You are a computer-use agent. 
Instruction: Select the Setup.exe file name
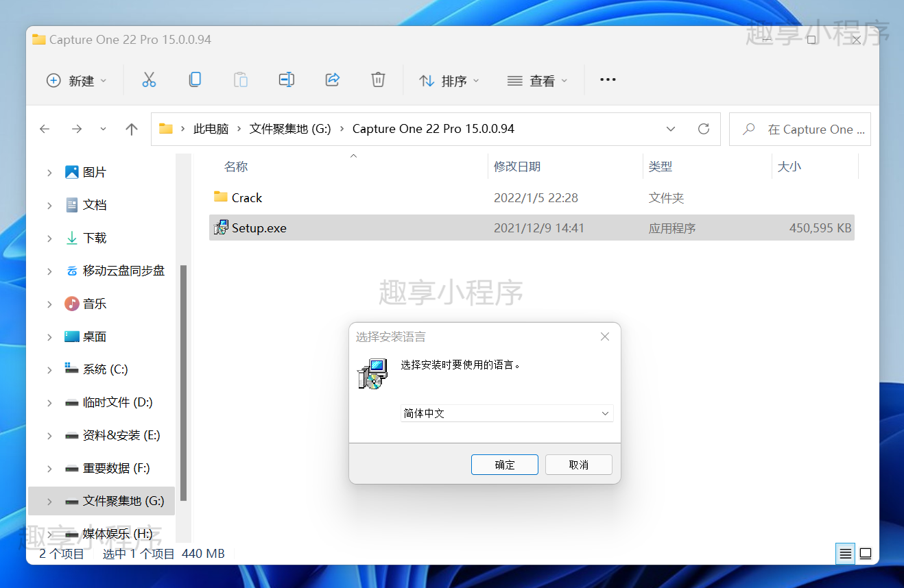pos(259,228)
